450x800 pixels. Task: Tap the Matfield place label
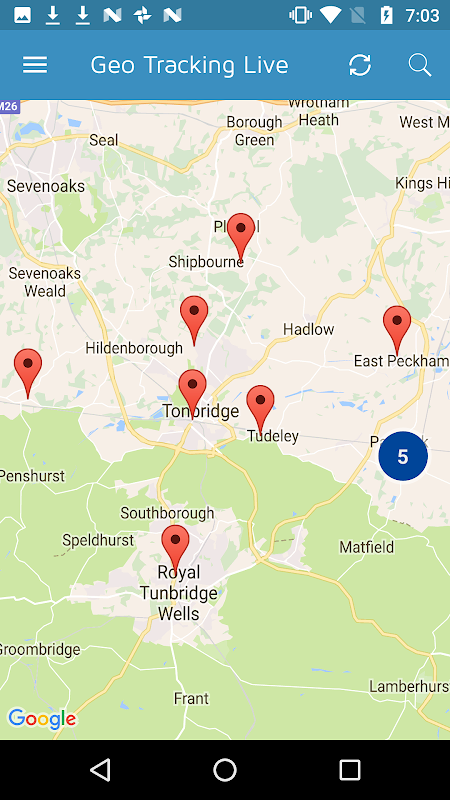[x=367, y=547]
